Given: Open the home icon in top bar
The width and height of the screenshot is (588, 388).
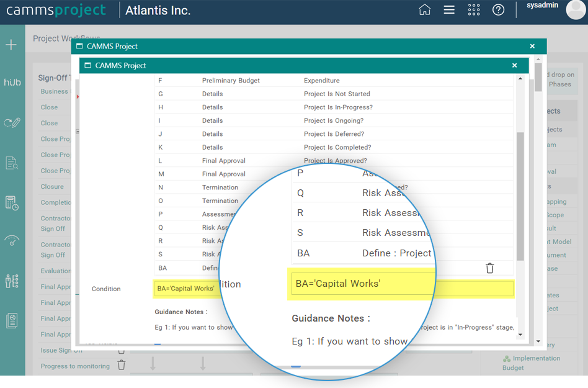Looking at the screenshot, I should [424, 10].
